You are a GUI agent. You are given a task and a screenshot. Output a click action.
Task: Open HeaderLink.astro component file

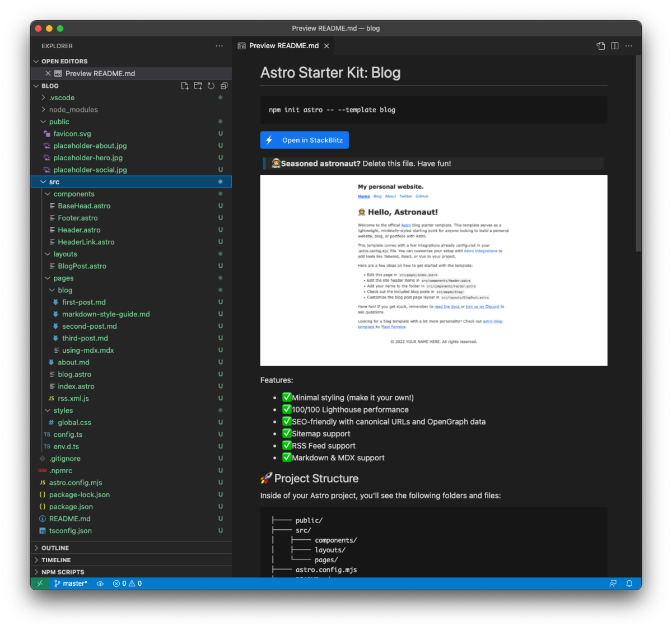[x=131, y=242]
